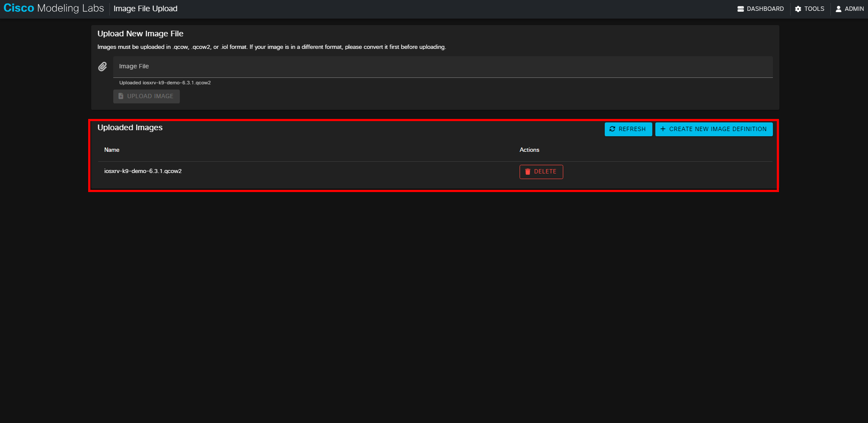Click the Image File Upload page title

point(145,9)
